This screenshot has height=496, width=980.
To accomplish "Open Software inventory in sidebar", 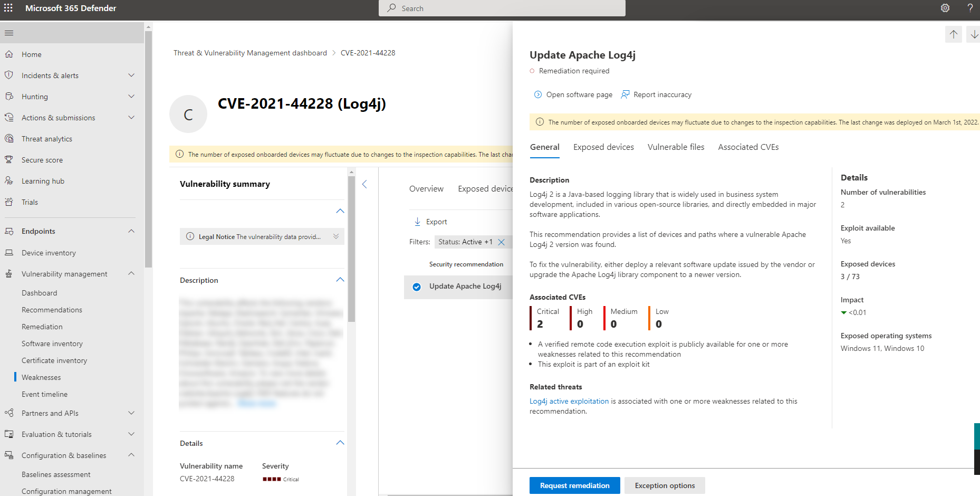I will coord(52,344).
